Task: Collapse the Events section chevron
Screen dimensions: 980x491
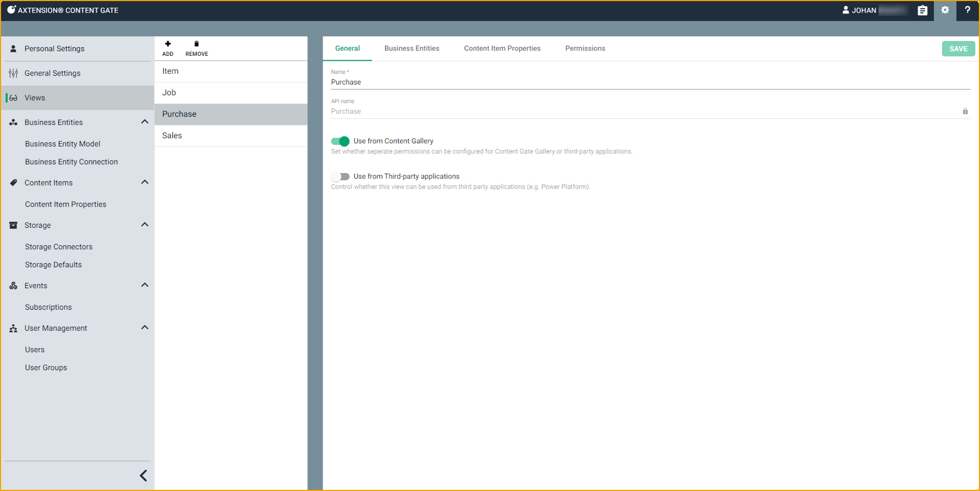Action: (x=145, y=285)
